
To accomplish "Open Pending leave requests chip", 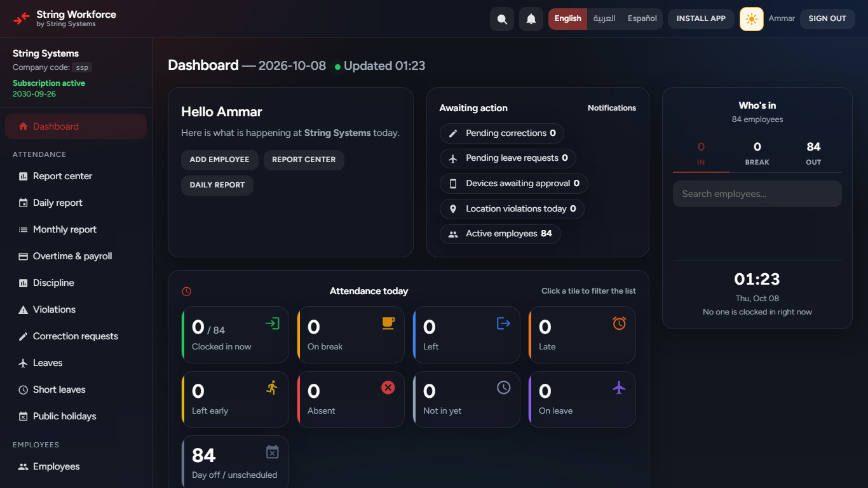I will pos(508,158).
